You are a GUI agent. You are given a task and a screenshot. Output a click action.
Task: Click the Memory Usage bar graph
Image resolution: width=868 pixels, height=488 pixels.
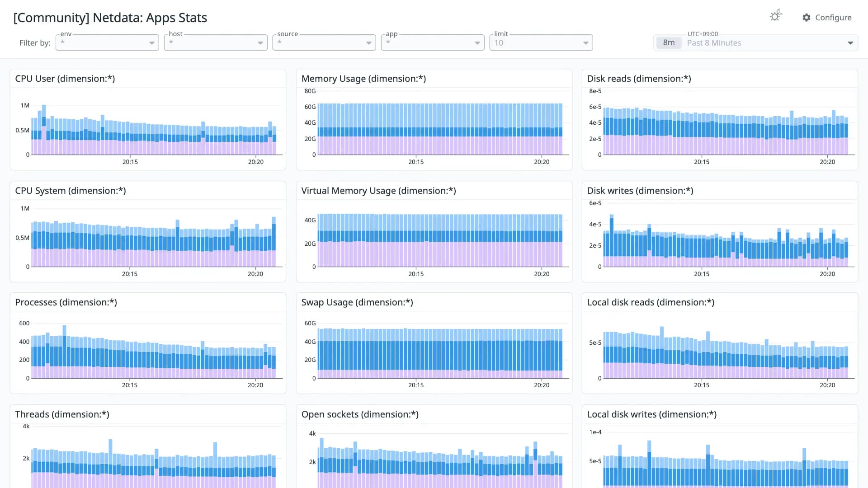click(440, 129)
